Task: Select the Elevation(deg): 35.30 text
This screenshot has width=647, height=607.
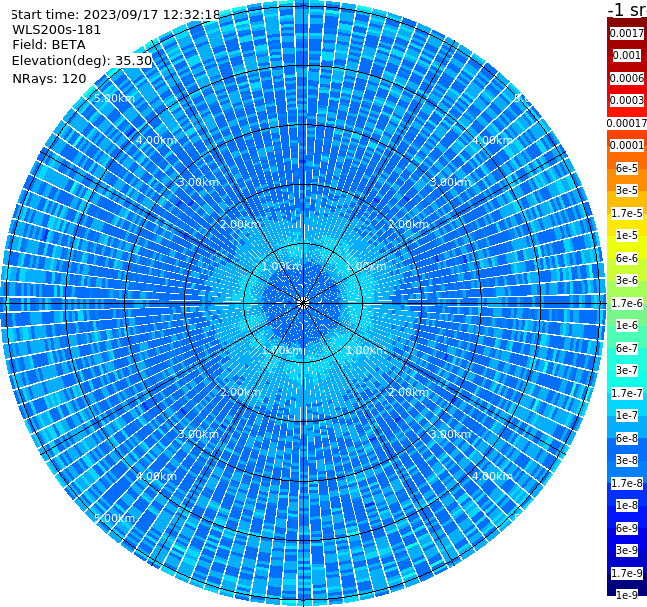Action: 82,61
